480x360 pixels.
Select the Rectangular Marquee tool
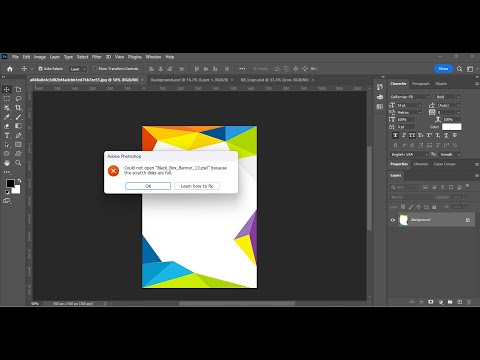(7, 98)
